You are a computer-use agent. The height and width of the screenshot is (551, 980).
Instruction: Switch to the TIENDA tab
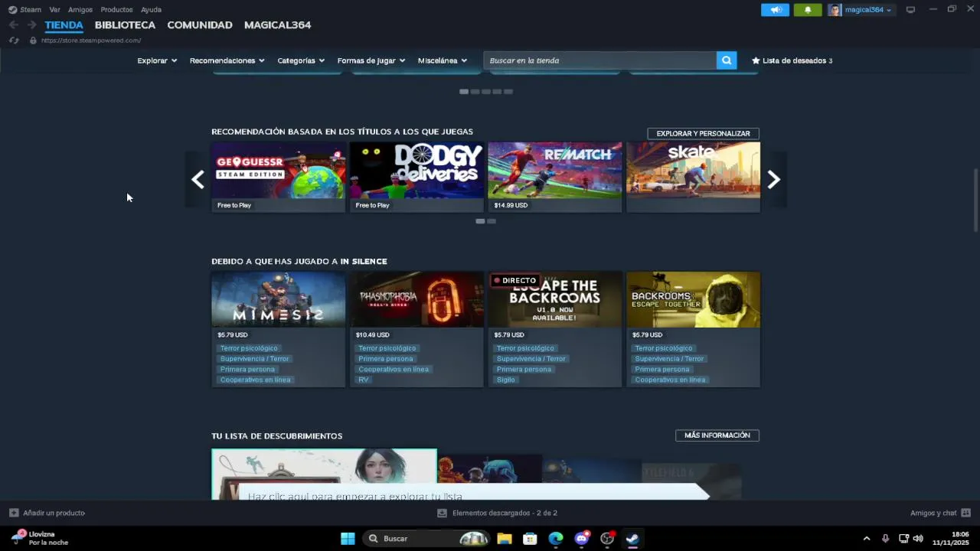click(x=64, y=25)
